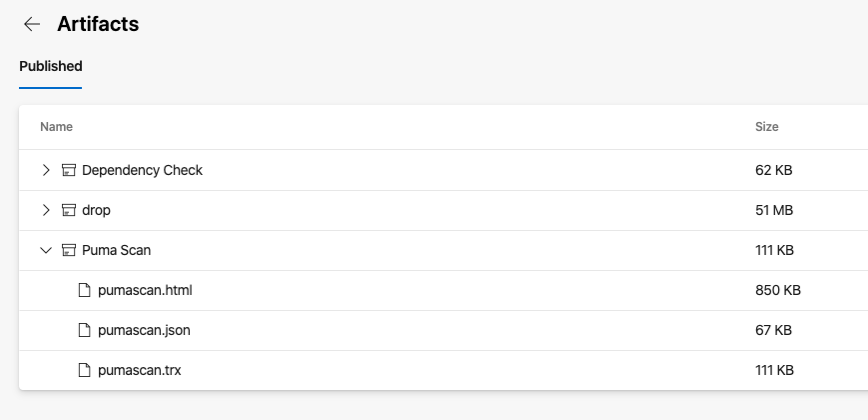This screenshot has height=420, width=868.
Task: Open the pumascan.html file
Action: (x=145, y=290)
